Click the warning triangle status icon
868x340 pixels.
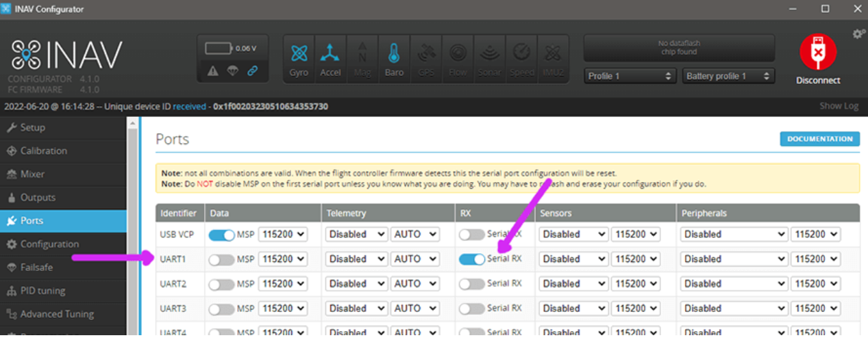pyautogui.click(x=213, y=70)
